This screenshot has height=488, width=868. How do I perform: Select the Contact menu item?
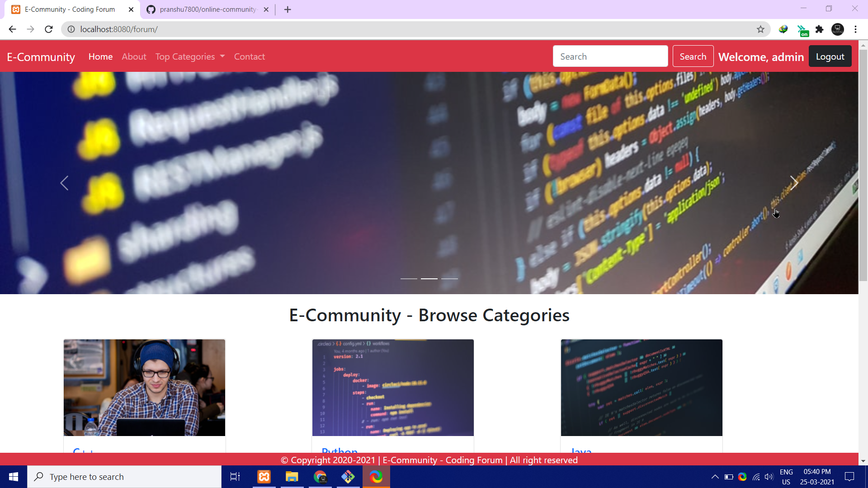(250, 56)
